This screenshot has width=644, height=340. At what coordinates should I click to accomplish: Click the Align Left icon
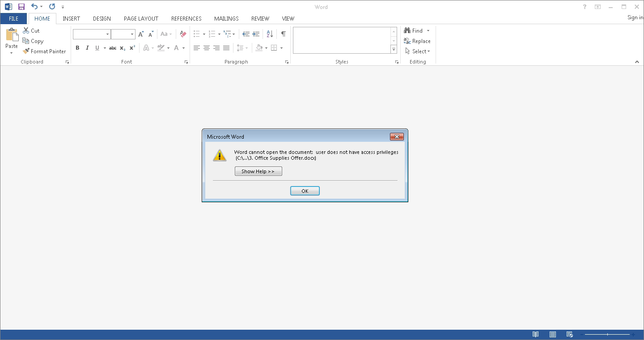(197, 48)
